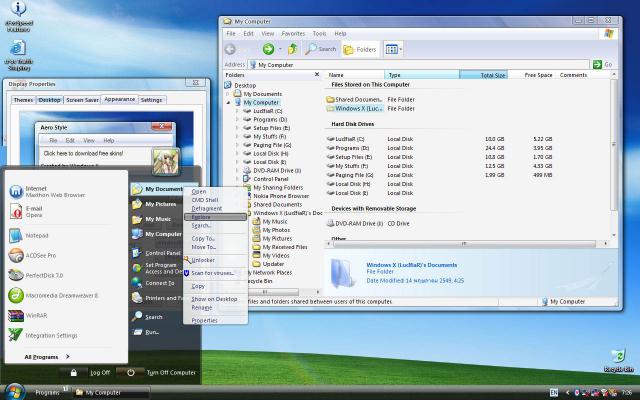This screenshot has height=400, width=640.
Task: Click My Computer taskbar button
Action: pyautogui.click(x=111, y=393)
